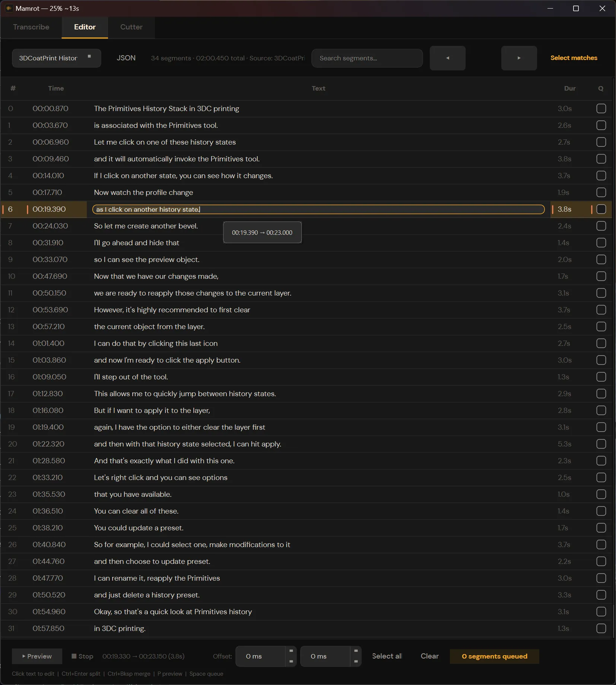Viewport: 616px width, 685px height.
Task: Check the selection box on highlighted segment 6
Action: [x=600, y=209]
